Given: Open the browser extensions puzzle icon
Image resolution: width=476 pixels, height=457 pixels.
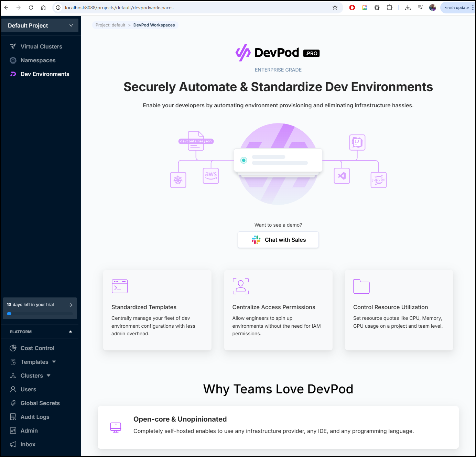Looking at the screenshot, I should [389, 8].
